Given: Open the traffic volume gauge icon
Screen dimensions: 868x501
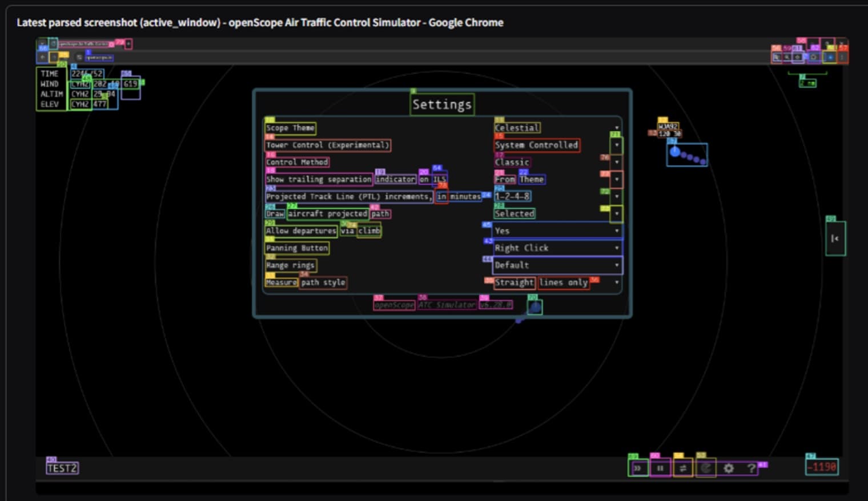Looking at the screenshot, I should pyautogui.click(x=706, y=468).
